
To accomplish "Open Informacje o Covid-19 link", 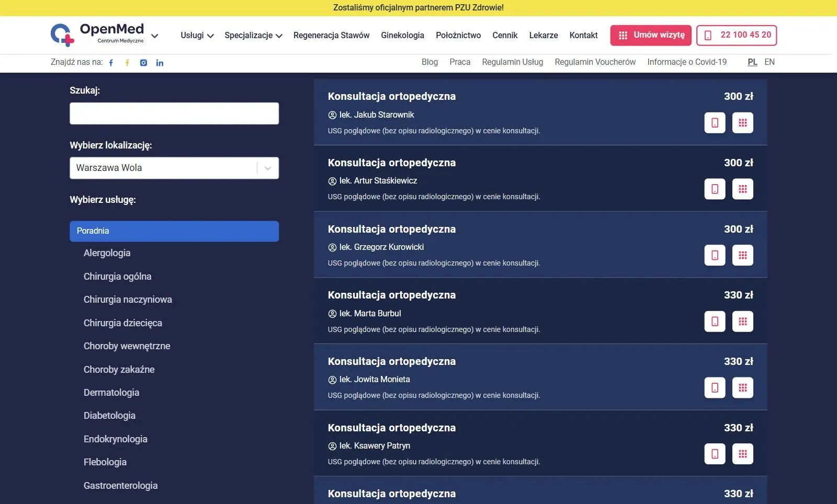I will (687, 62).
